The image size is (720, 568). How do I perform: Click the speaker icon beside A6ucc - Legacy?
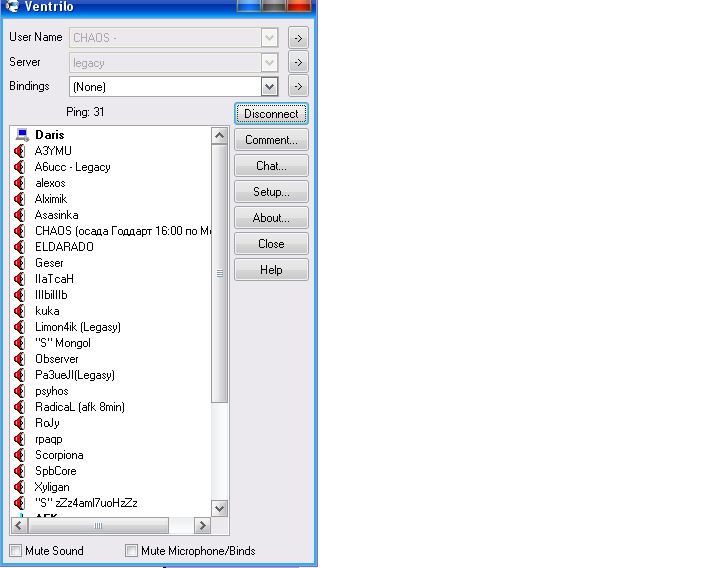click(19, 167)
